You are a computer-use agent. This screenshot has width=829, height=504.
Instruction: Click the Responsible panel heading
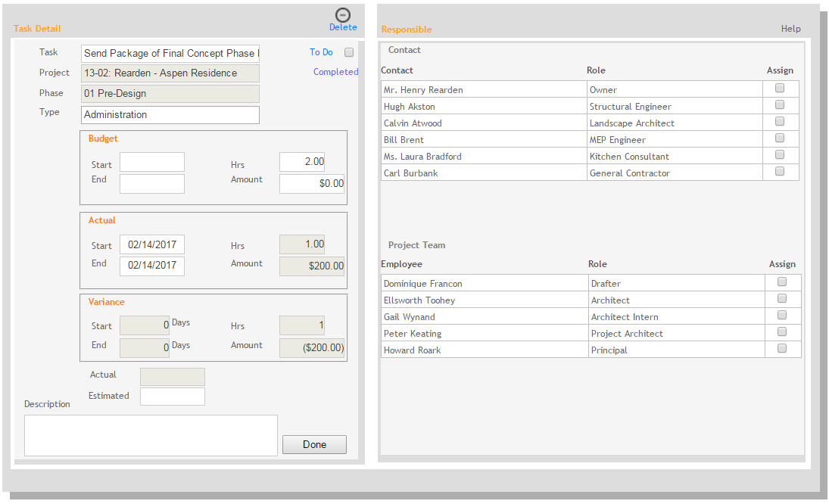(407, 30)
